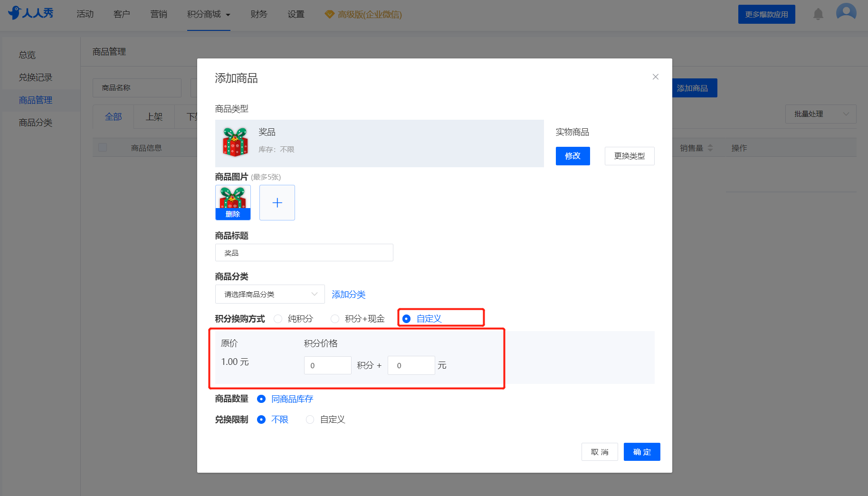This screenshot has width=868, height=496.
Task: Go to 兑换记录 in sidebar
Action: click(x=36, y=77)
